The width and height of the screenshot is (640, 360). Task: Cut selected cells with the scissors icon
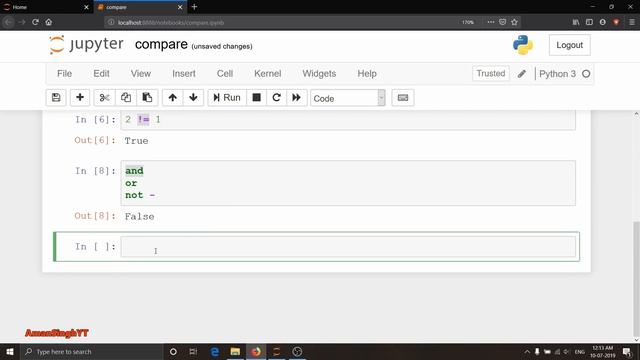104,98
